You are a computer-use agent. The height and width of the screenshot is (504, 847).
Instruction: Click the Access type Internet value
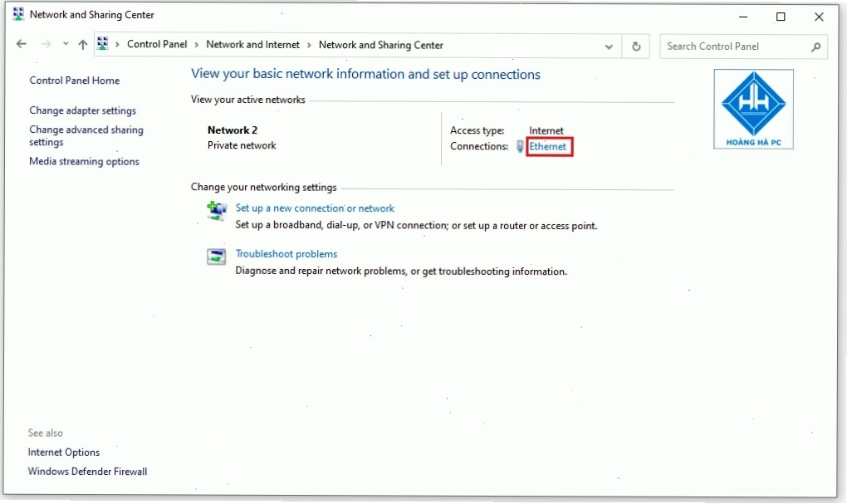[x=546, y=130]
